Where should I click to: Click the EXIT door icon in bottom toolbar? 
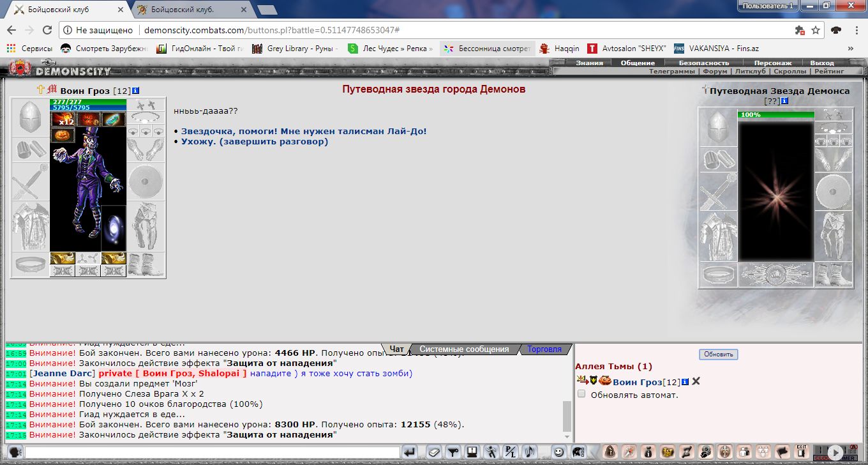pyautogui.click(x=802, y=451)
